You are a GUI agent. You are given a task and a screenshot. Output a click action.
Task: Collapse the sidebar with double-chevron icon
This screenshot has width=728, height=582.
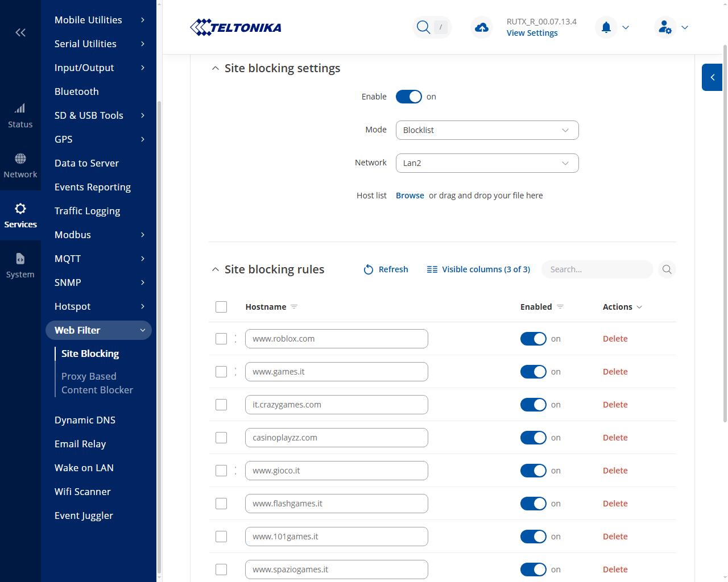[20, 32]
